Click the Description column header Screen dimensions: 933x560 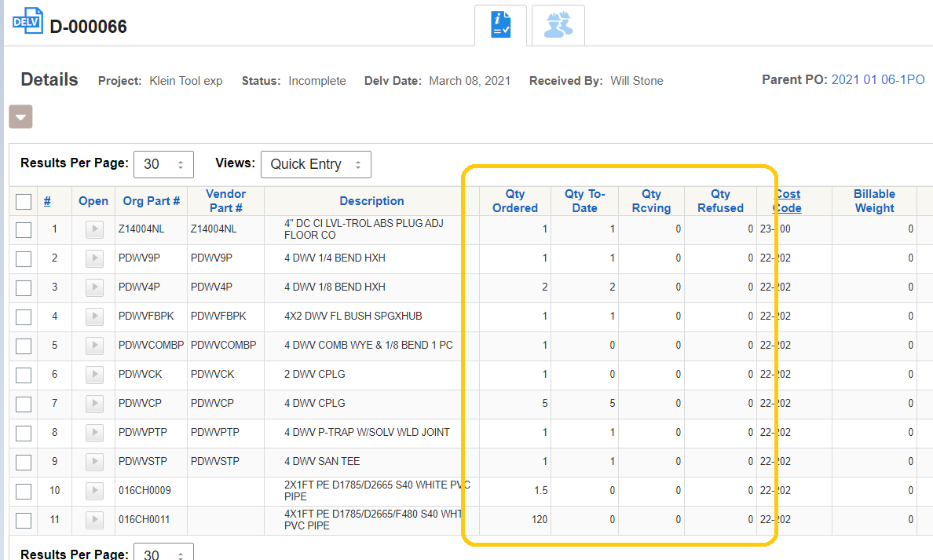click(372, 201)
